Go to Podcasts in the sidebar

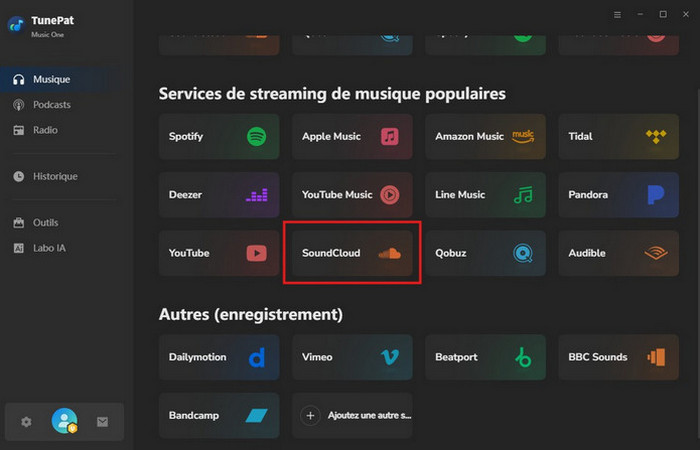[51, 105]
